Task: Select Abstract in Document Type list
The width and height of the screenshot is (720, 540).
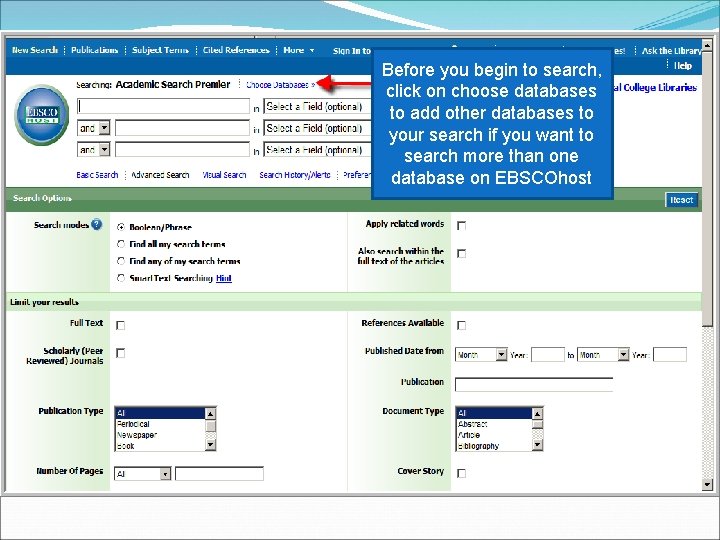Action: point(473,424)
